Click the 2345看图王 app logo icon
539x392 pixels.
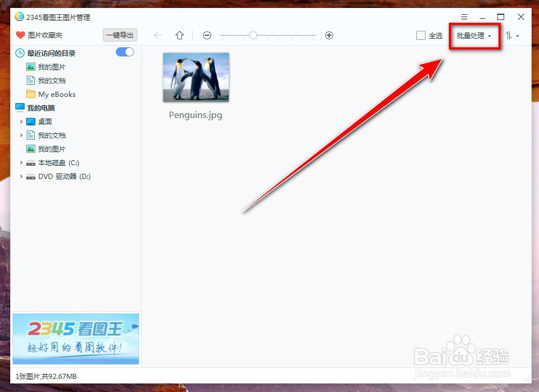point(19,17)
